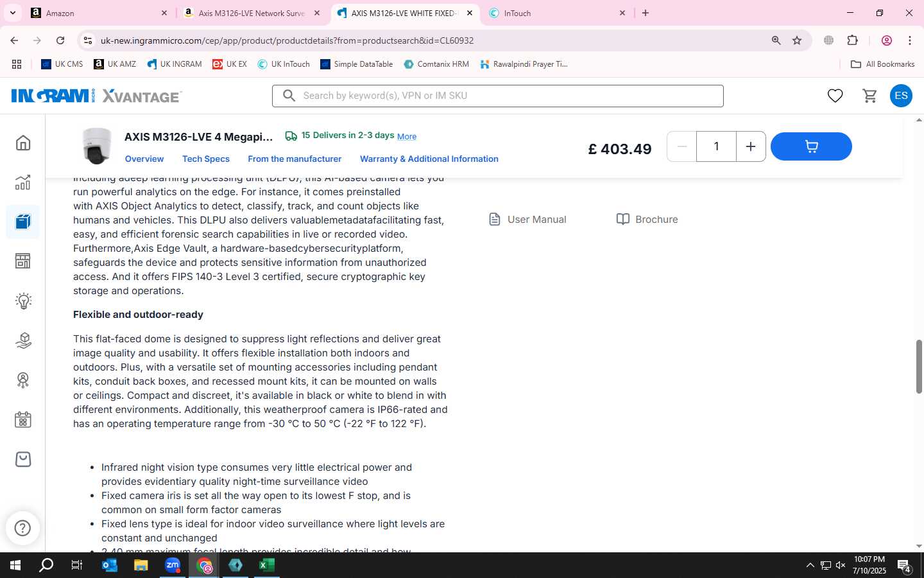The image size is (924, 578).
Task: Open the Comtanix HRM bookmark
Action: point(436,64)
